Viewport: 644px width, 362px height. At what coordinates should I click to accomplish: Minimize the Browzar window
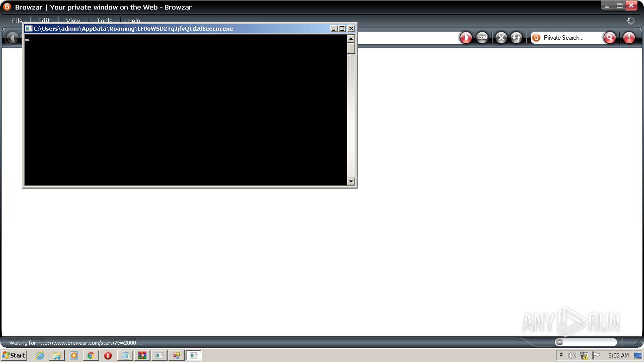tap(607, 6)
